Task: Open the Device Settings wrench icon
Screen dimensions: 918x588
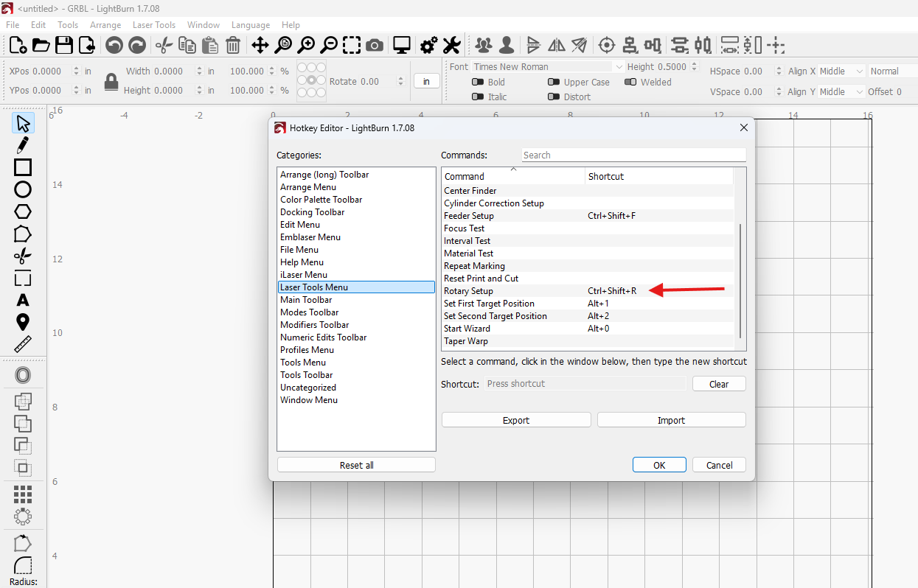Action: pos(451,45)
